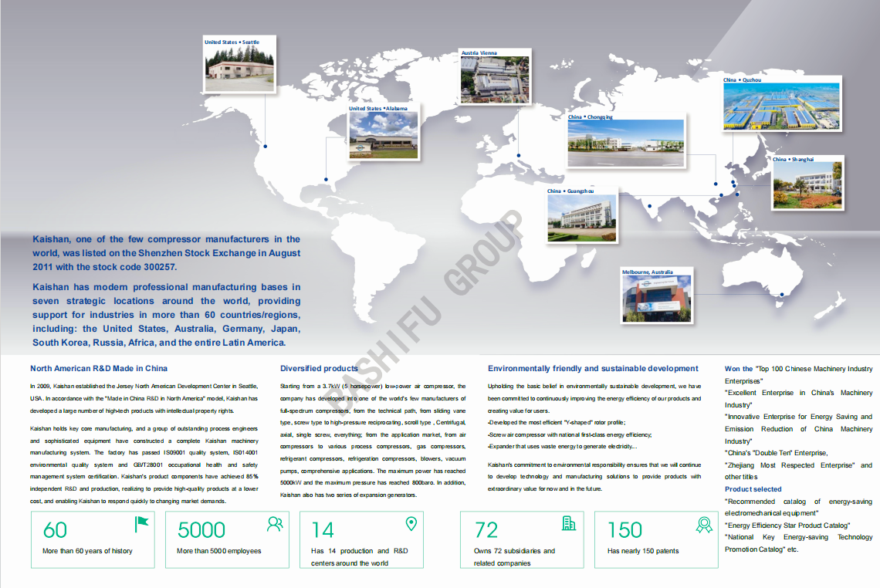Click the paragraph starting "Kaishan, one of the few"

[166, 253]
